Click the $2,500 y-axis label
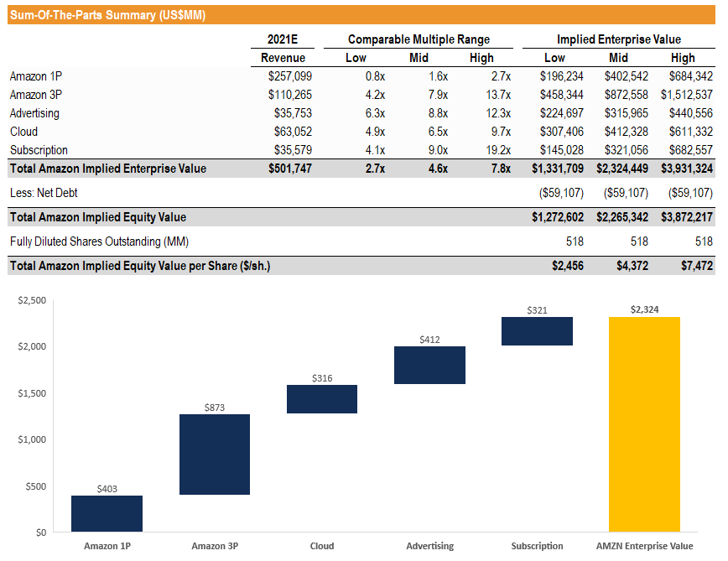728x561 pixels. [32, 300]
